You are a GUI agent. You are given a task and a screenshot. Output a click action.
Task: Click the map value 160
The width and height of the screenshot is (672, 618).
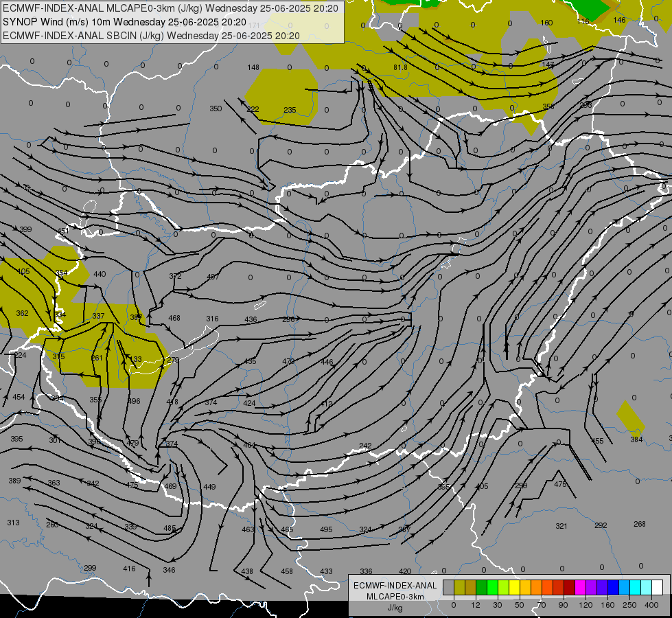coord(546,23)
